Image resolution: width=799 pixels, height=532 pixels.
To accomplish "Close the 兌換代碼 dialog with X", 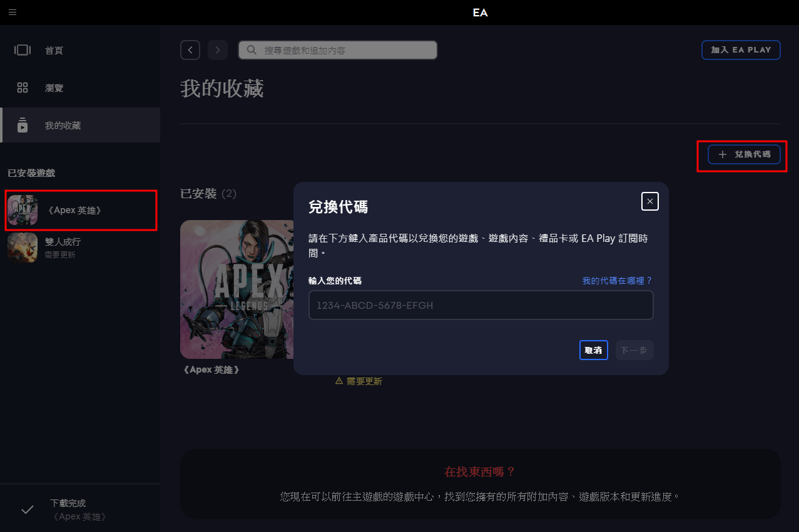I will (x=650, y=201).
